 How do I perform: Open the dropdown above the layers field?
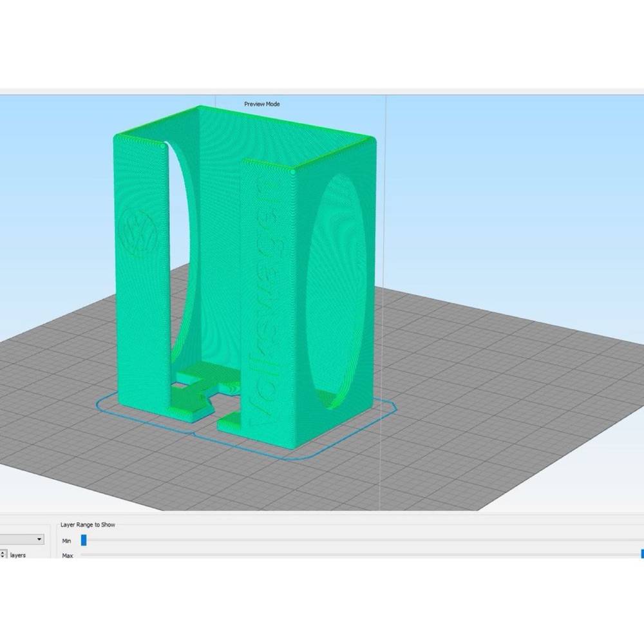tap(22, 539)
